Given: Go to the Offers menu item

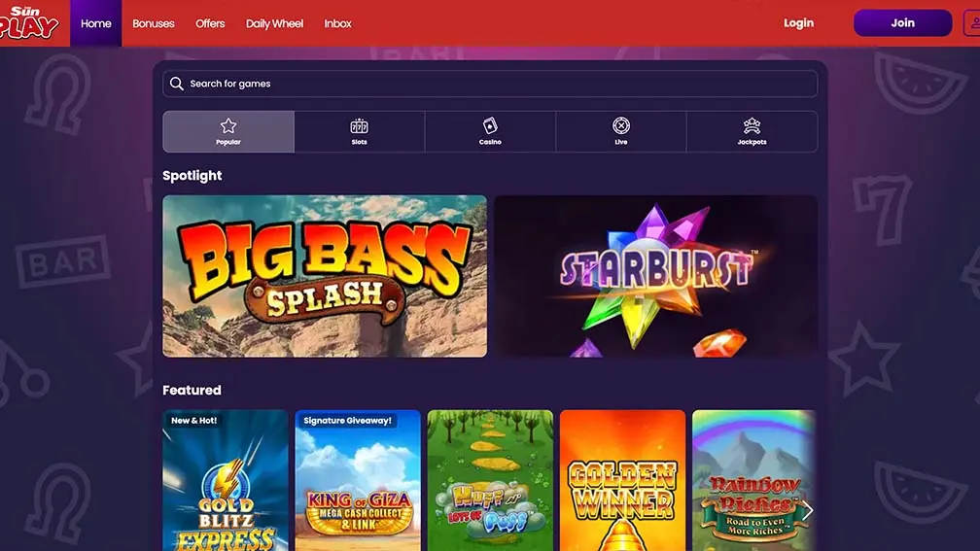Looking at the screenshot, I should click(x=210, y=23).
